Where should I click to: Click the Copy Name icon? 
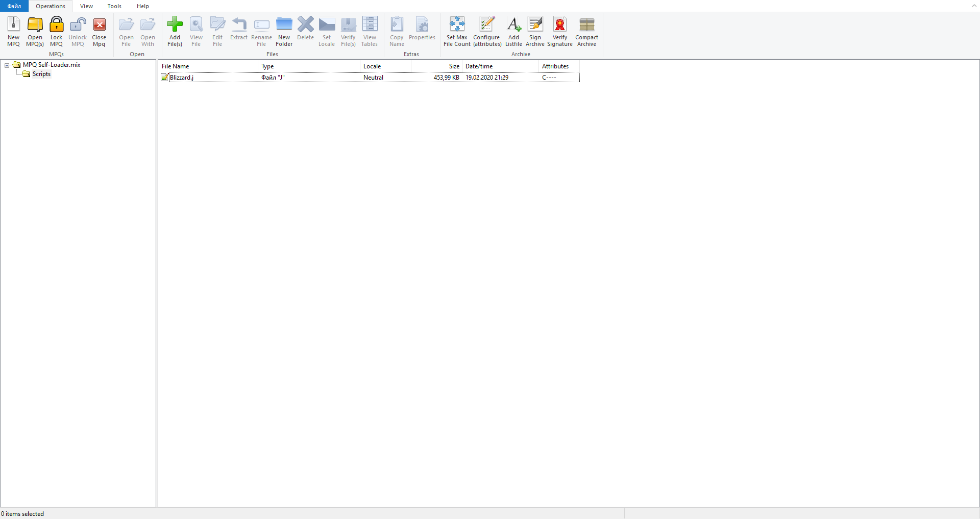pyautogui.click(x=397, y=32)
